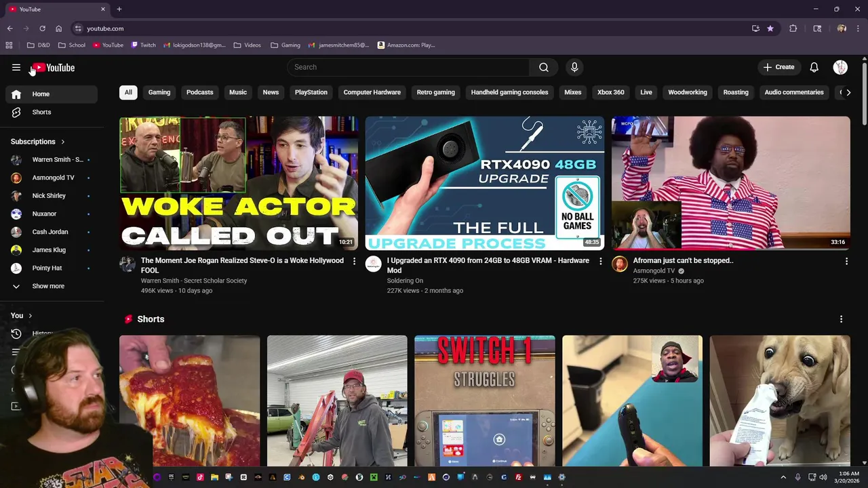Click the taskbar microphone tray icon

pos(797,477)
